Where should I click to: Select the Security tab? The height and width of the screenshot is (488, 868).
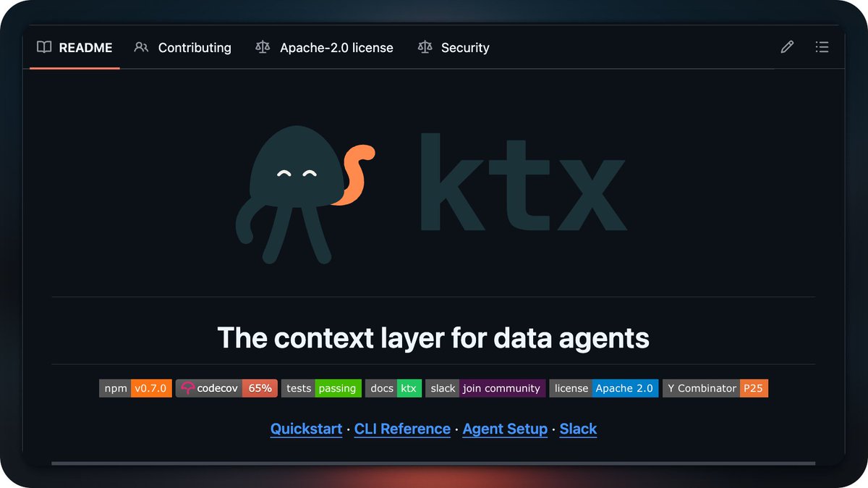[454, 48]
